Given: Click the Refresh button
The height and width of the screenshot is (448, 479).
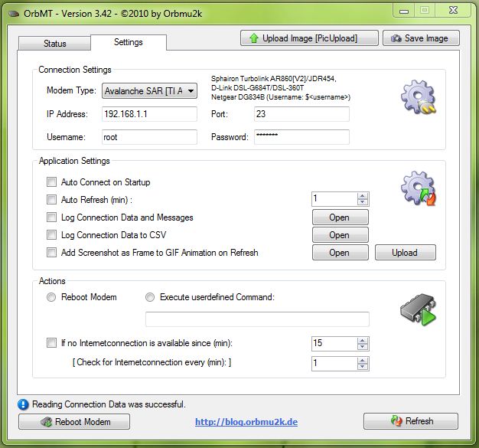Looking at the screenshot, I should coord(411,421).
